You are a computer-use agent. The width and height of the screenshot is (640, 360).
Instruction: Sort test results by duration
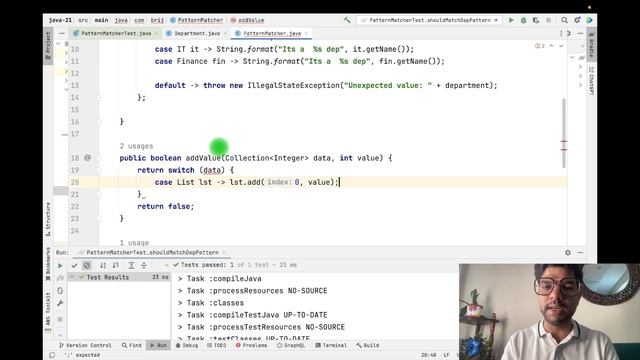116,265
